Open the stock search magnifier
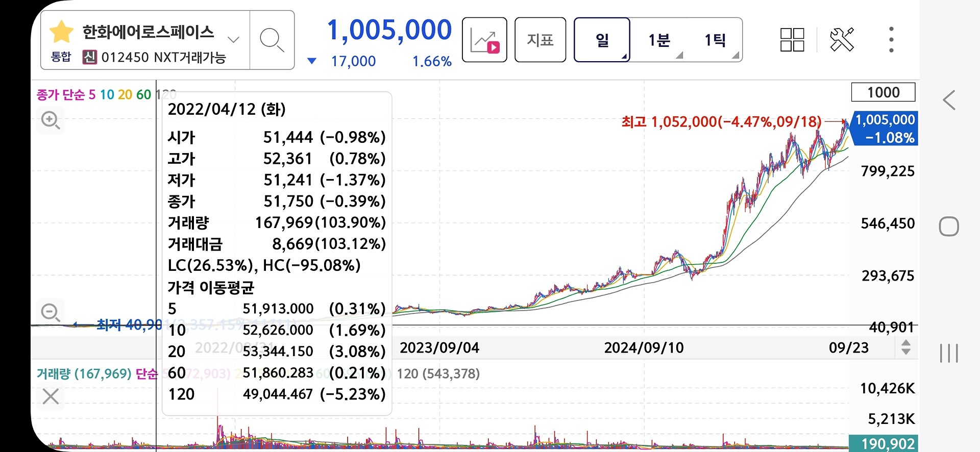Viewport: 980px width, 452px height. coord(272,40)
